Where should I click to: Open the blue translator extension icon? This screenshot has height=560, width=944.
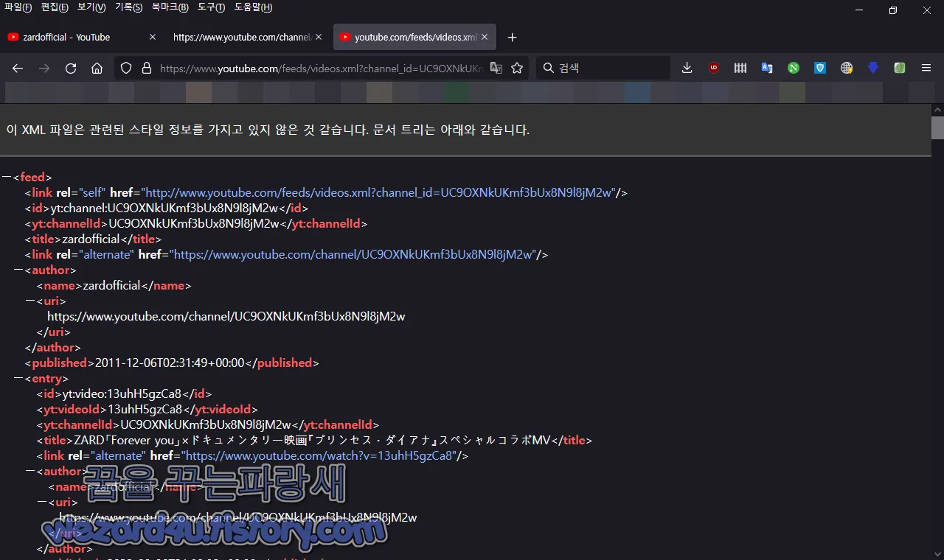(x=767, y=69)
